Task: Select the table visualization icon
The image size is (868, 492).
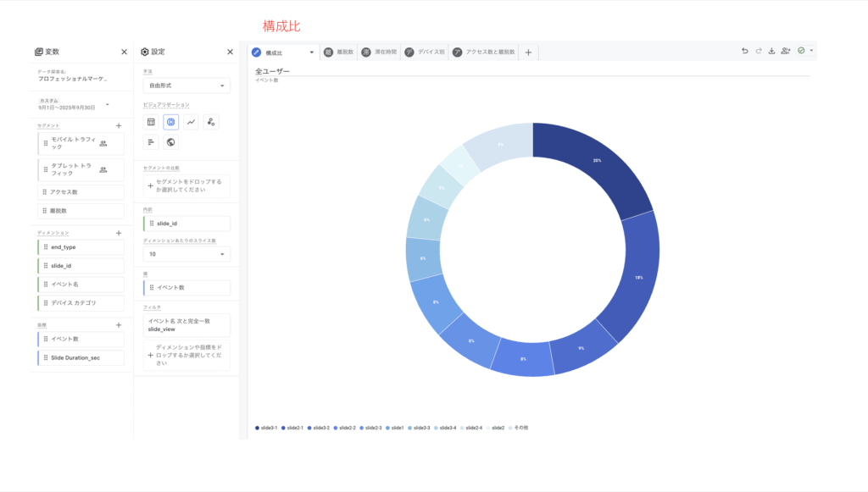Action: pos(151,122)
